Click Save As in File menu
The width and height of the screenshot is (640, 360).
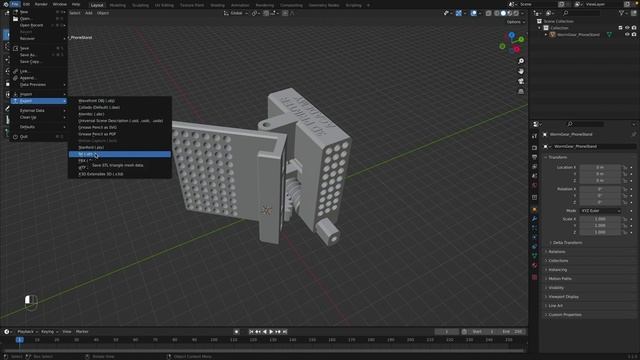39,55
